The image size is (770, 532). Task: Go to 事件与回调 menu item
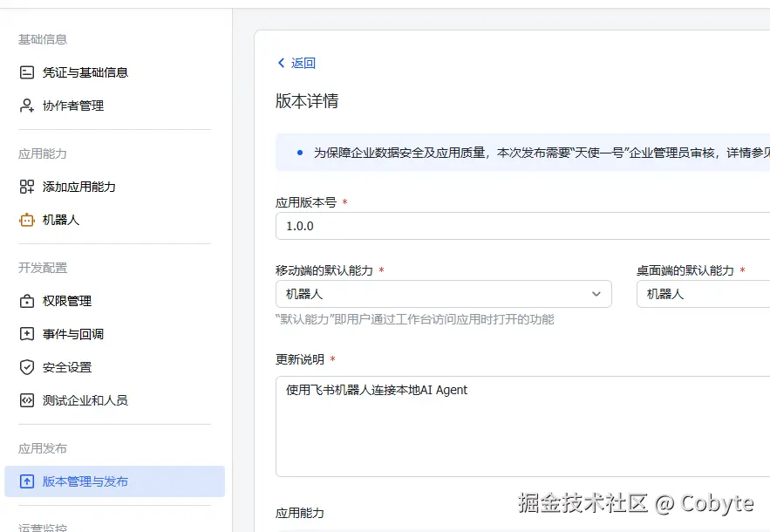[x=73, y=334]
